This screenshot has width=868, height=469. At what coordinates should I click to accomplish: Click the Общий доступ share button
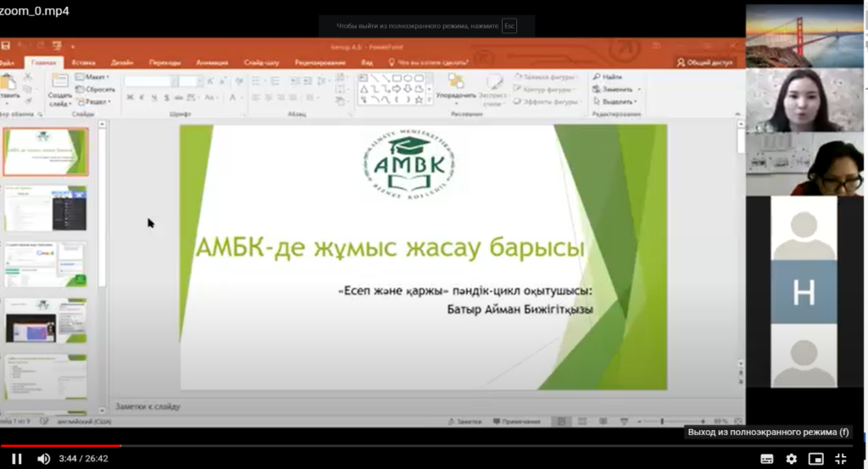coord(704,62)
